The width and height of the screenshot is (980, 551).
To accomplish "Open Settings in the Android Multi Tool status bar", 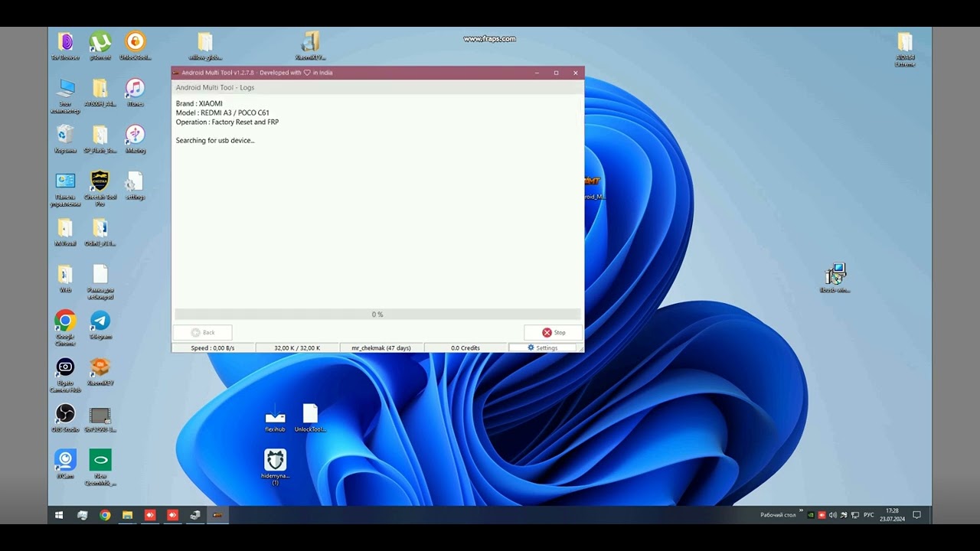I will coord(542,348).
